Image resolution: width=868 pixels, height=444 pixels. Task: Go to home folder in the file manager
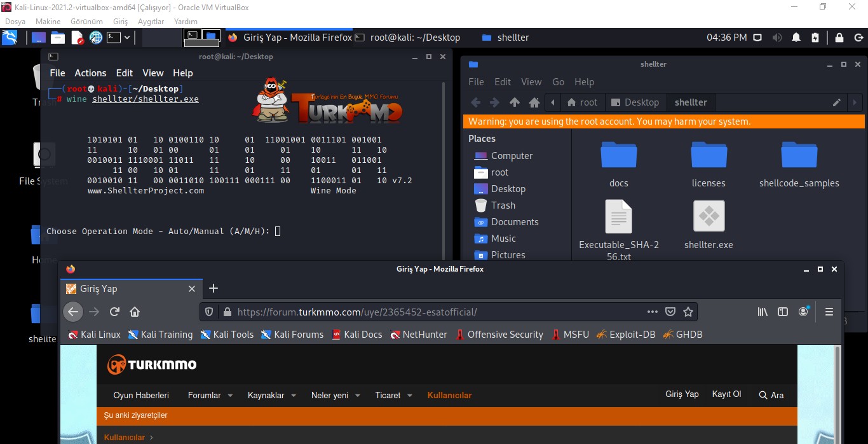(534, 102)
